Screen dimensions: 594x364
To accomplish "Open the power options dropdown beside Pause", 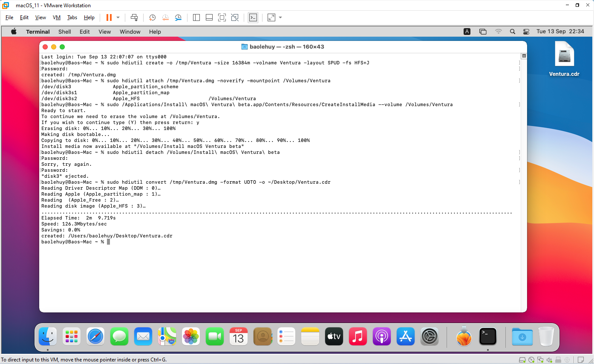I will (118, 17).
